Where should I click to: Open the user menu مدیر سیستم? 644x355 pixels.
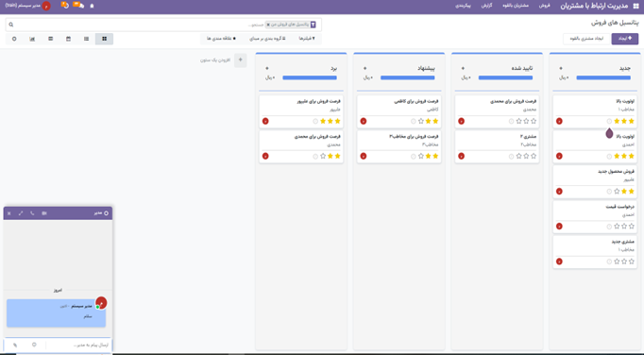pyautogui.click(x=28, y=6)
